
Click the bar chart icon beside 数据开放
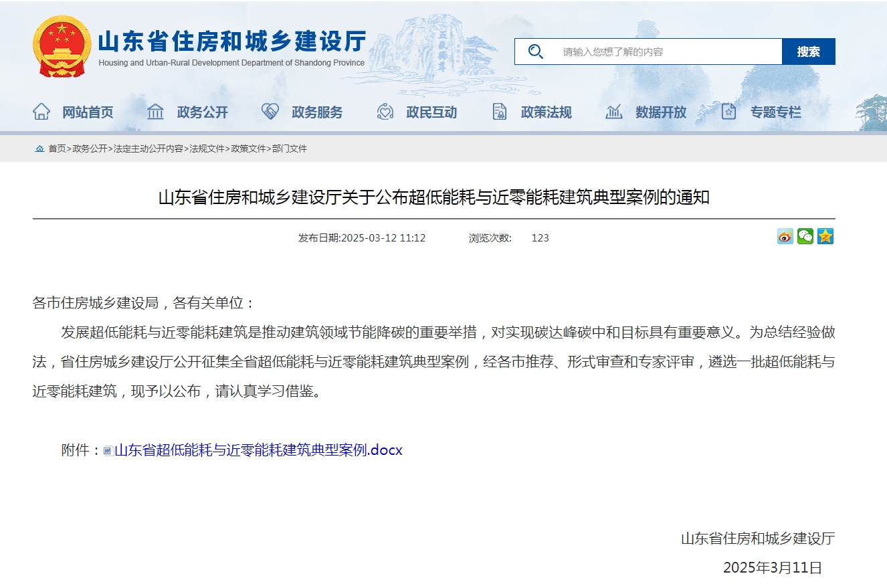coord(613,112)
